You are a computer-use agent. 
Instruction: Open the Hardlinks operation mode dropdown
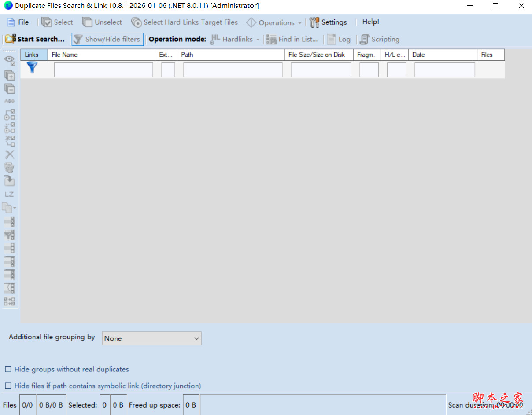coord(258,39)
